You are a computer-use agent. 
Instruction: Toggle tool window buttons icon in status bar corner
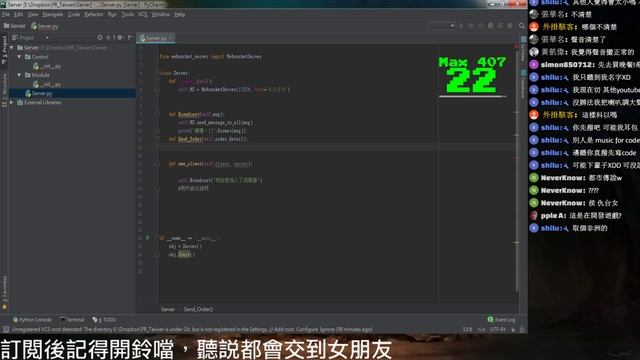[x=6, y=329]
